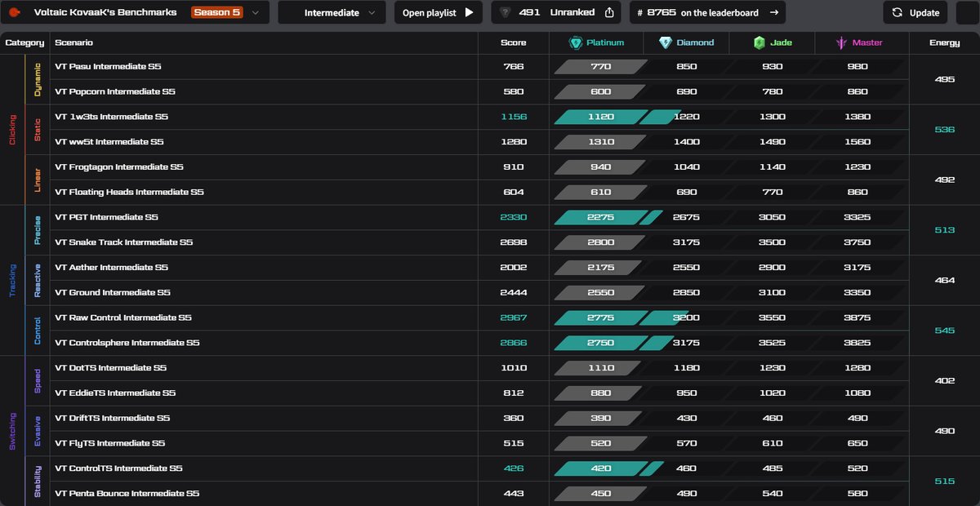Image resolution: width=980 pixels, height=506 pixels.
Task: Click the Diamond threshold 2675
Action: pyautogui.click(x=687, y=217)
